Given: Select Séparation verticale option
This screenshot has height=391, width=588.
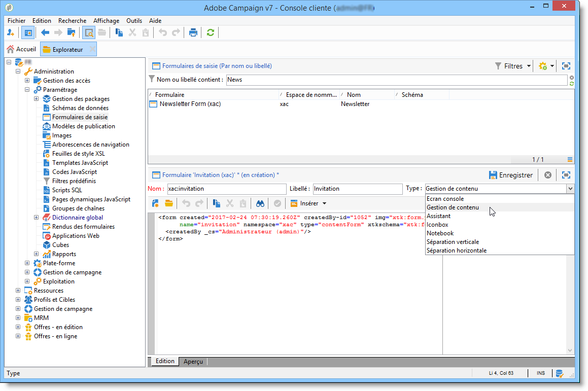Looking at the screenshot, I should pyautogui.click(x=500, y=242).
